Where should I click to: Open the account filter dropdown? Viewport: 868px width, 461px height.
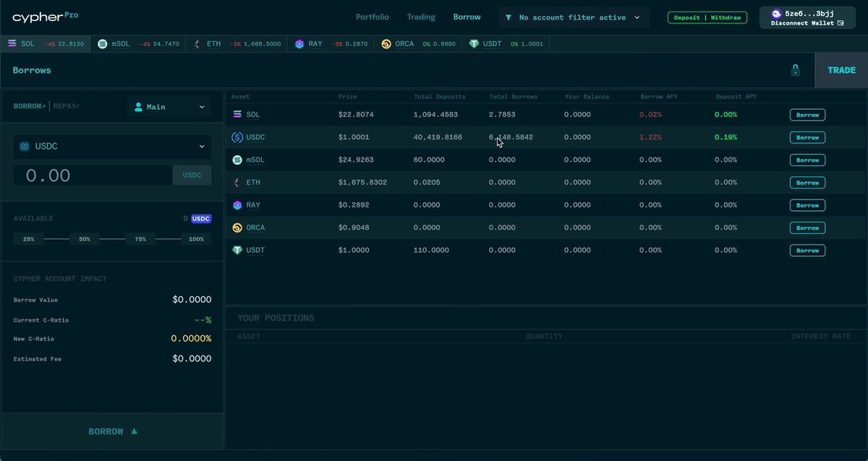click(574, 17)
